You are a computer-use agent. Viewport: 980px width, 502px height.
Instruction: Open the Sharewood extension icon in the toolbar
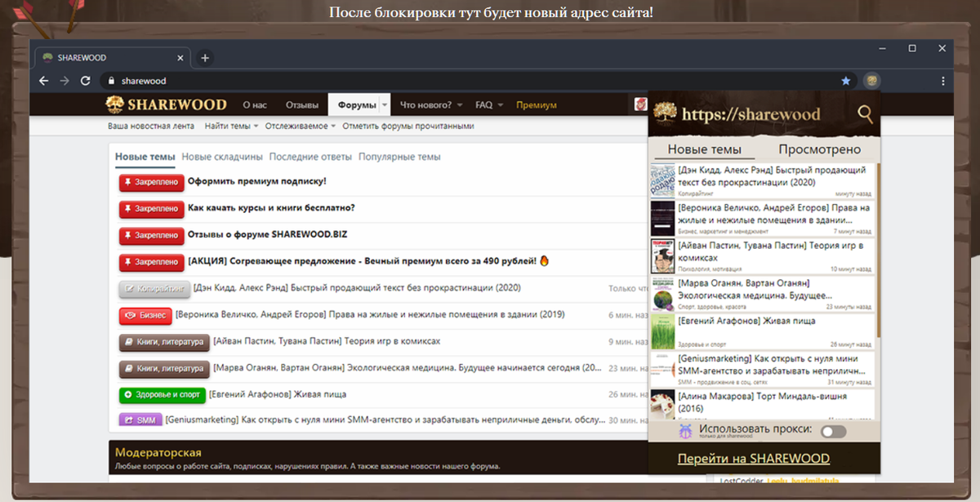point(872,81)
